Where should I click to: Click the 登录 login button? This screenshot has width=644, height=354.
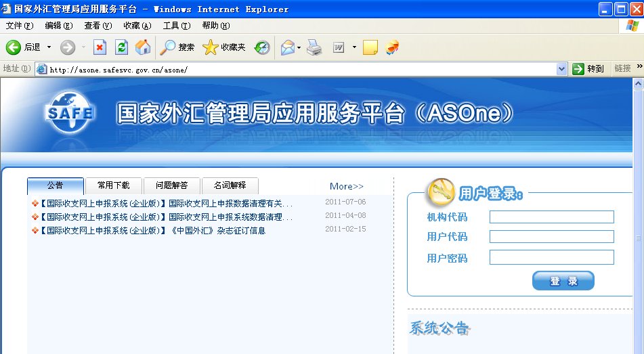coord(563,281)
